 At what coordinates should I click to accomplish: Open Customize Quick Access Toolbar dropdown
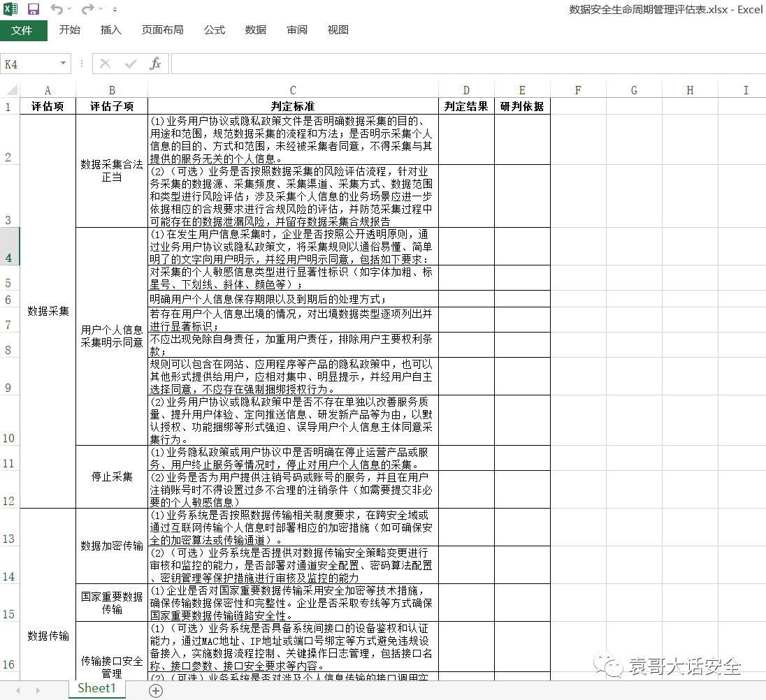[x=115, y=9]
